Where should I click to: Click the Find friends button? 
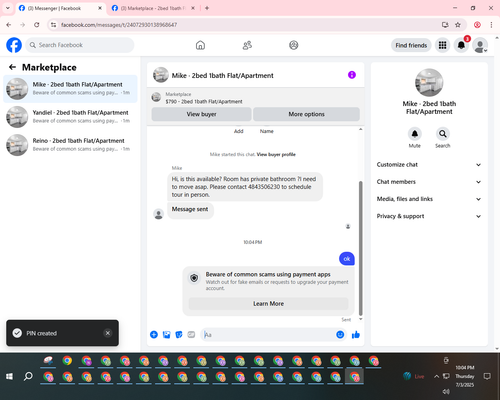(411, 45)
